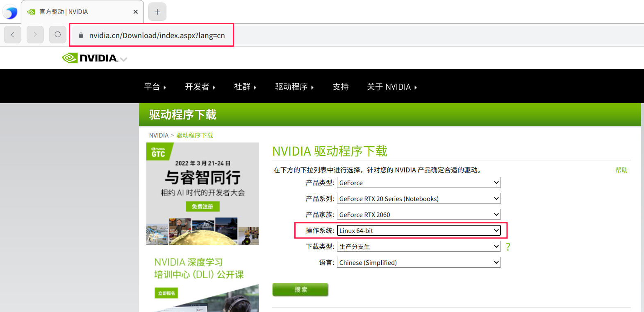Click the padlock site security icon
644x312 pixels.
click(81, 36)
